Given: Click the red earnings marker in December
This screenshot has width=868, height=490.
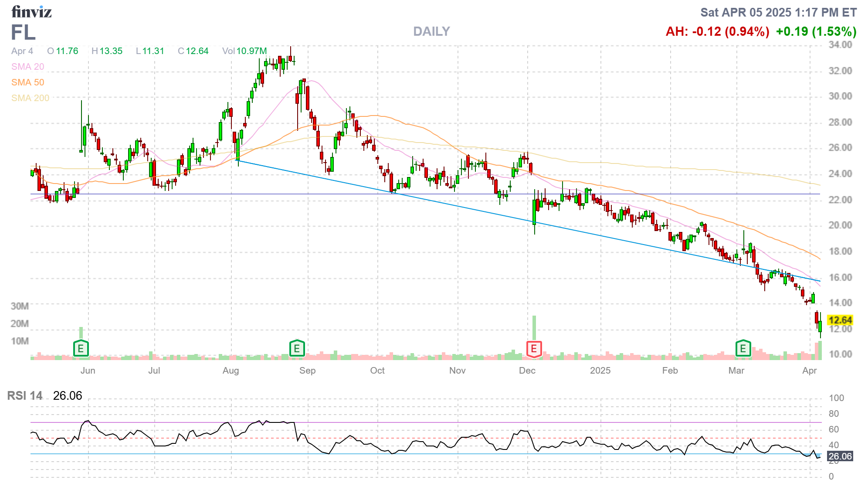Looking at the screenshot, I should click(534, 349).
